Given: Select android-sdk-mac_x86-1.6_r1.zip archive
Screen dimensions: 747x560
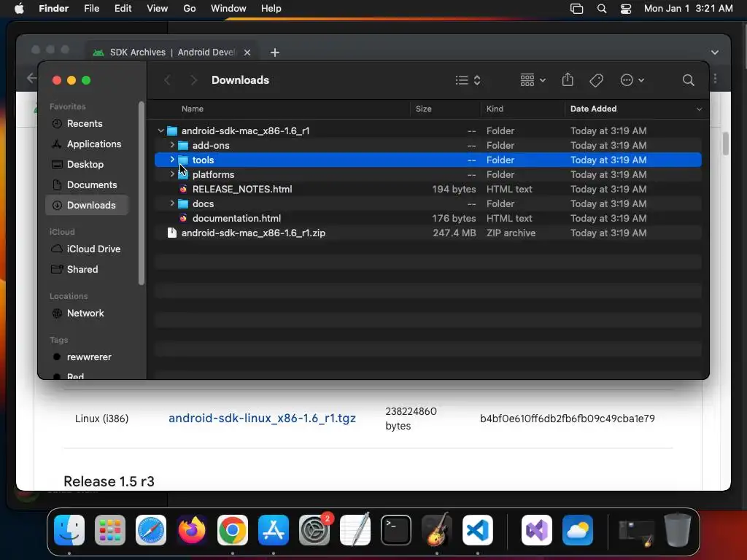Looking at the screenshot, I should click(x=427, y=233).
